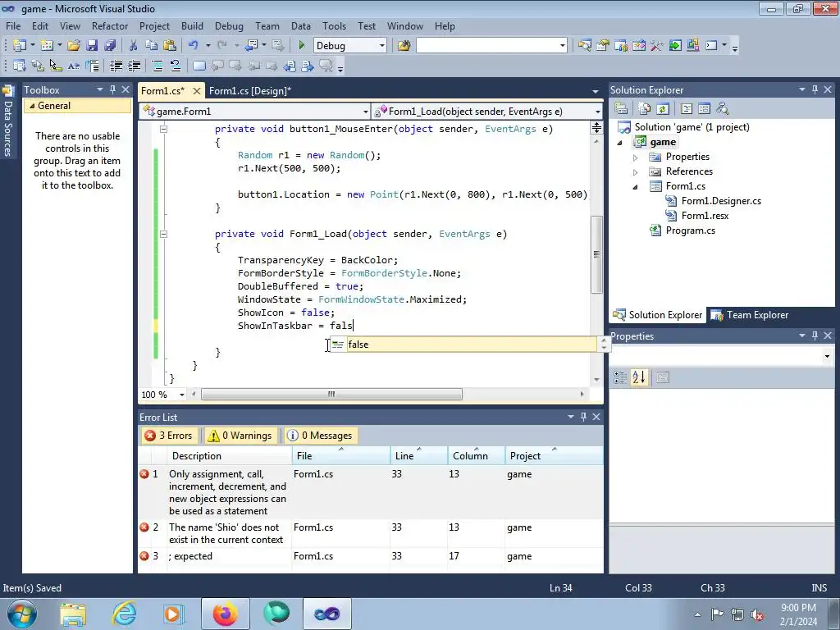Undo the last edit
The height and width of the screenshot is (630, 840).
194,46
